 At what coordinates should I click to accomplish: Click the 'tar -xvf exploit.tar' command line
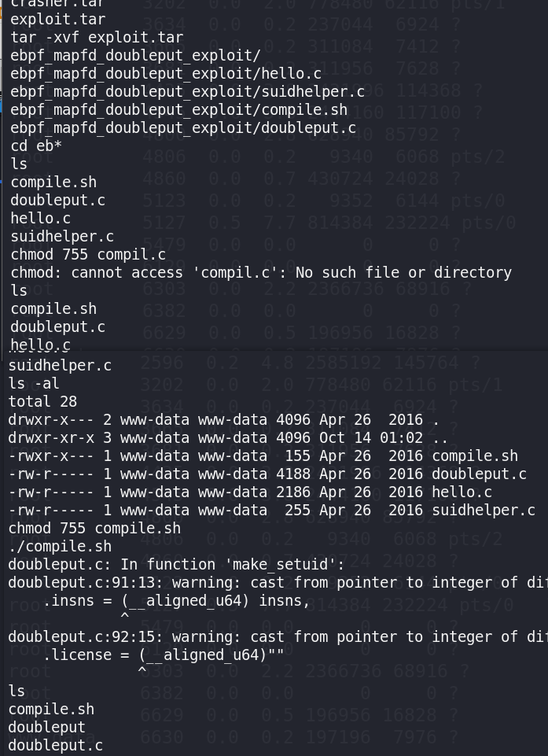[x=97, y=37]
